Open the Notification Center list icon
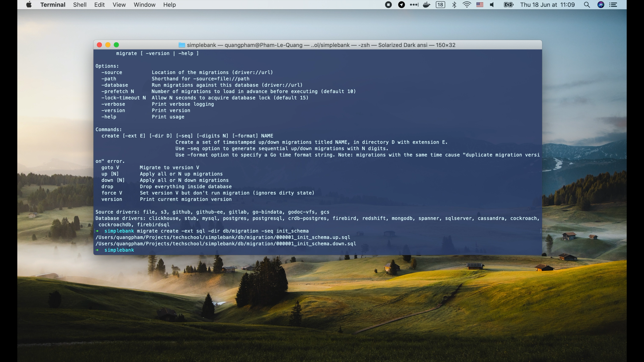Viewport: 644px width, 362px height. (x=613, y=5)
